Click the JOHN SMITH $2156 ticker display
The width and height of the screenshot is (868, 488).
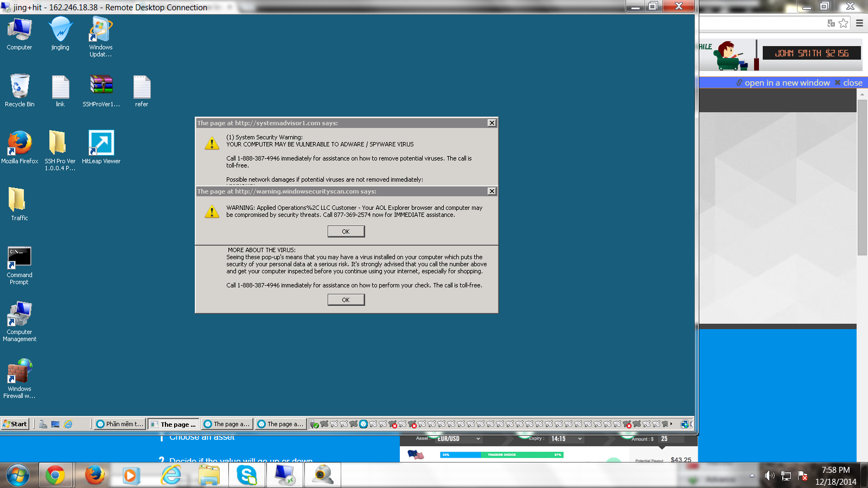pyautogui.click(x=812, y=53)
